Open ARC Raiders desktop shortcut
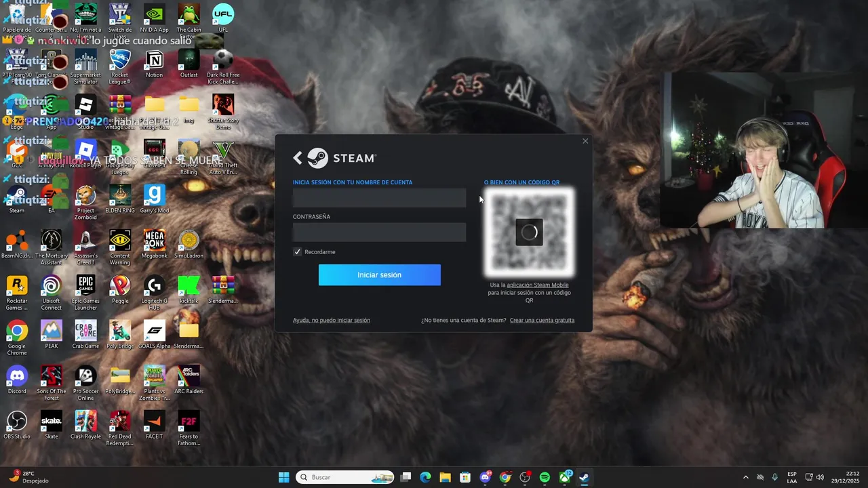Screen dimensions: 868x488 tap(189, 380)
